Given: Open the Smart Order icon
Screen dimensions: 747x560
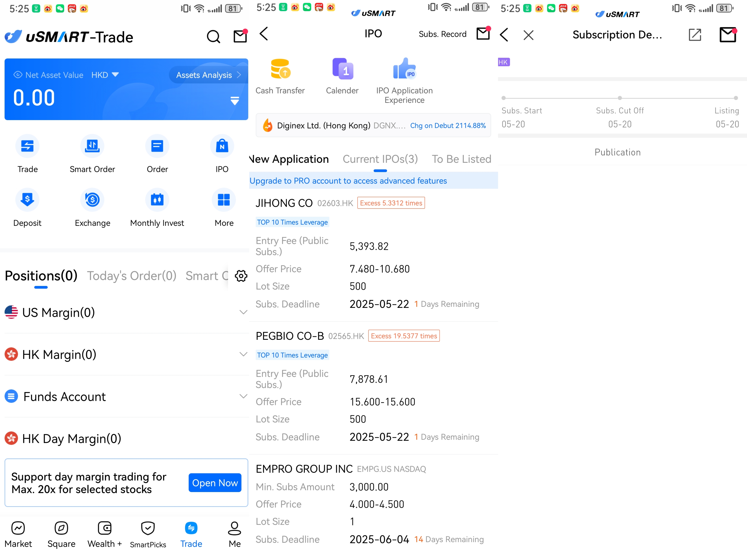Looking at the screenshot, I should [x=92, y=146].
